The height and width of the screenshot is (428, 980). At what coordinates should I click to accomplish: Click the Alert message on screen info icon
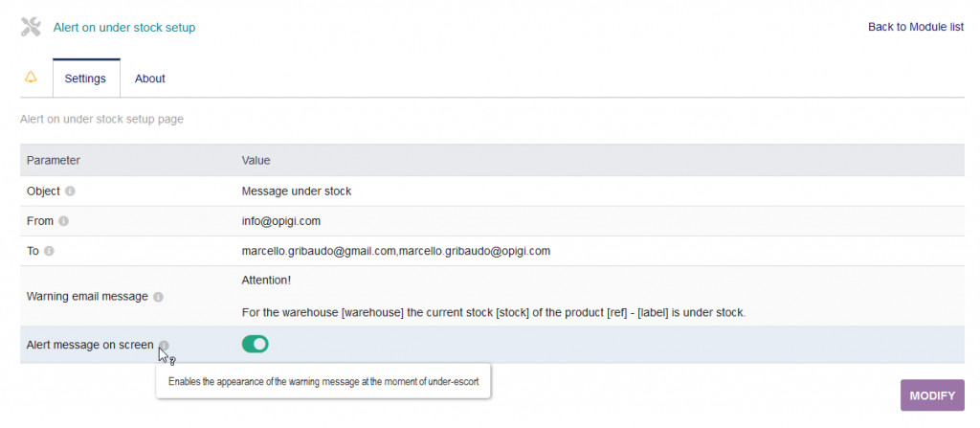(164, 345)
